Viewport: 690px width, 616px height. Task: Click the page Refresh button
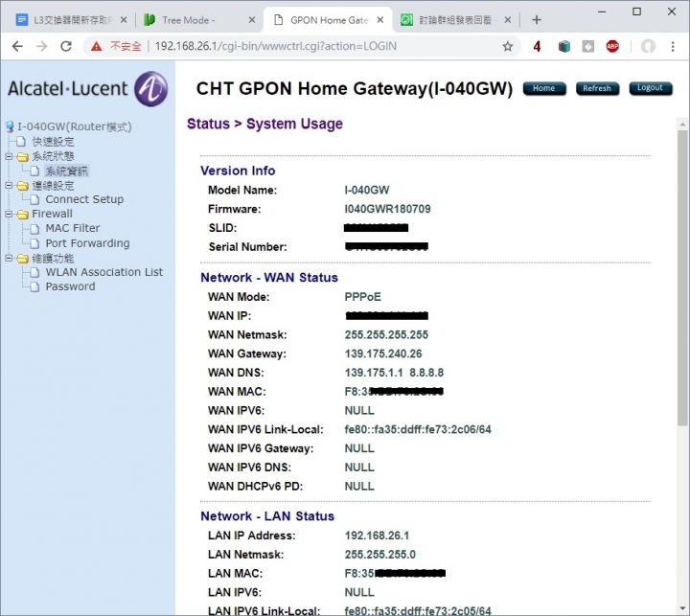597,88
